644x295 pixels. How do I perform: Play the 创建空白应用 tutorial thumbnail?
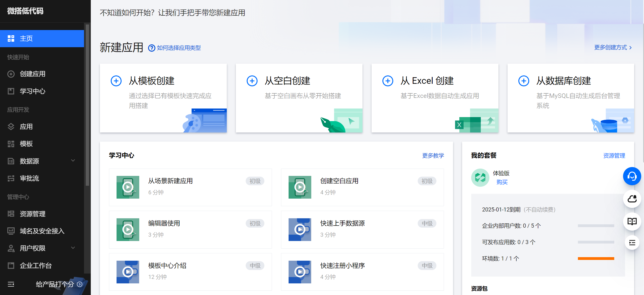[x=300, y=187]
